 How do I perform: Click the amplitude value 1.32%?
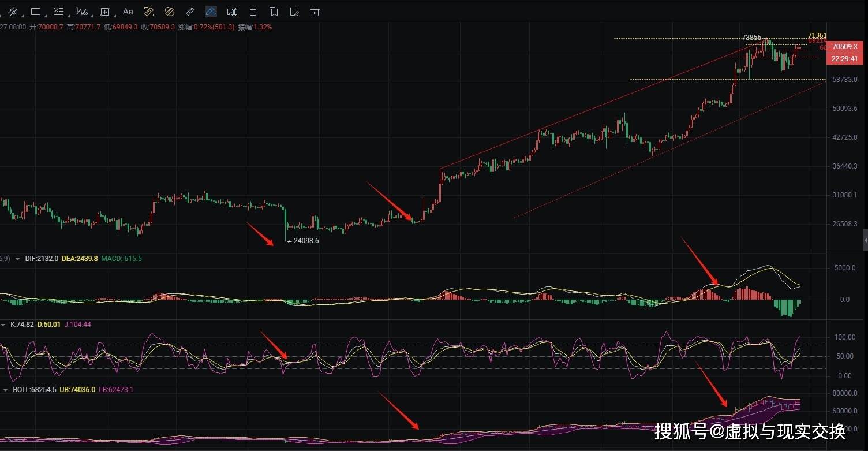[x=263, y=27]
